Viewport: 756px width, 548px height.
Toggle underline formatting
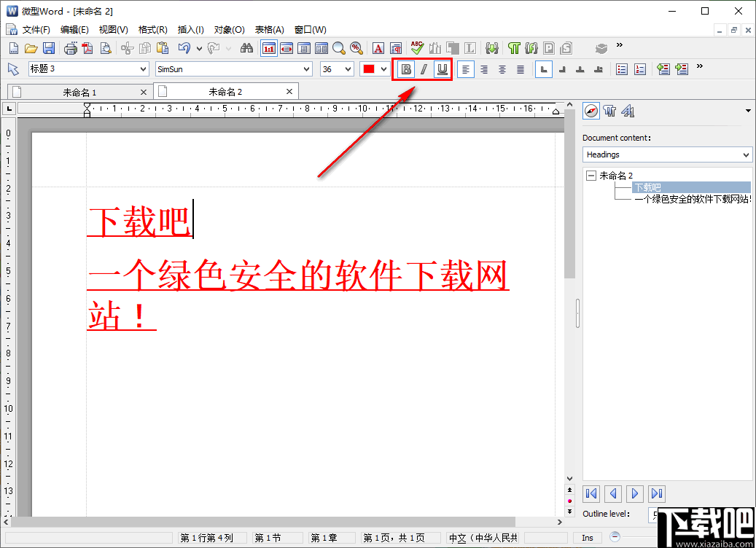443,69
